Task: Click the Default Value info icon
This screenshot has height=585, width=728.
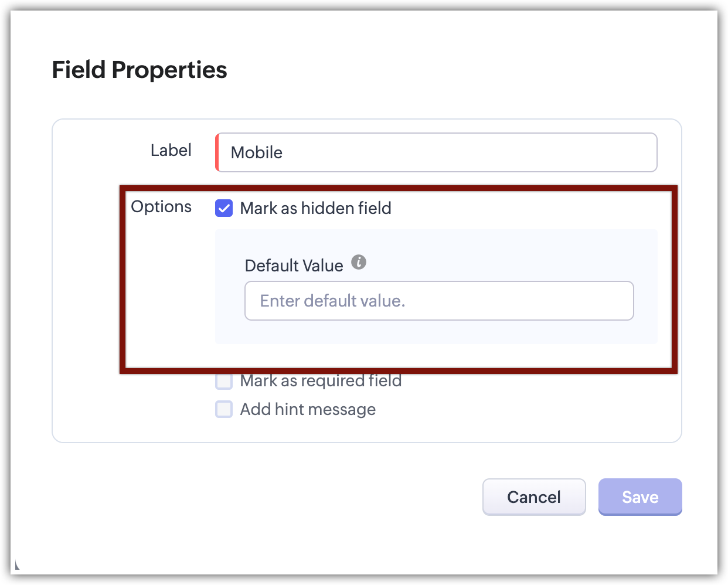Action: tap(359, 262)
